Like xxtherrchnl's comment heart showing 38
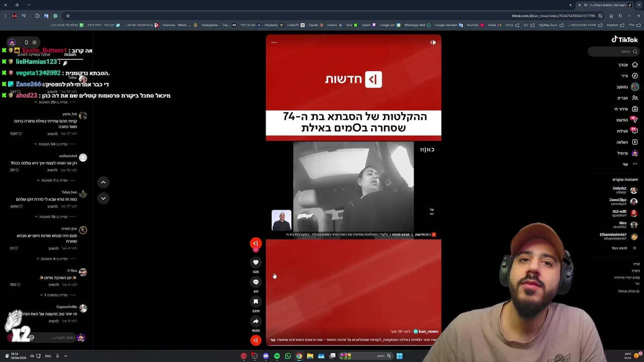The width and height of the screenshot is (644, 362). coord(17,170)
